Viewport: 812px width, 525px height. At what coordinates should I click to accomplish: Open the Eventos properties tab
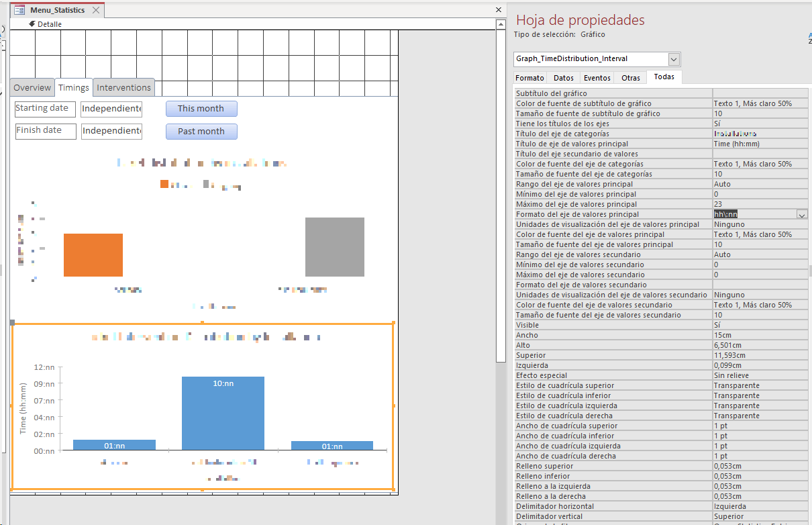[597, 78]
